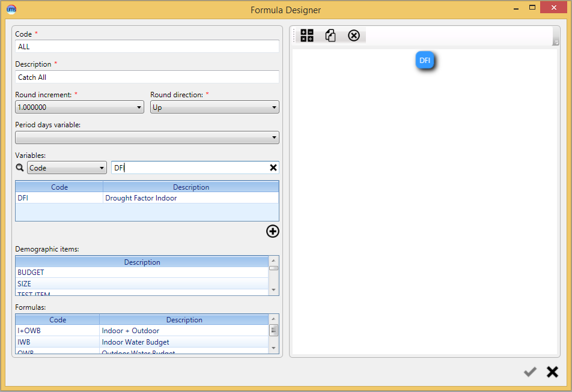Select the BUDGET demographic item
The image size is (572, 392).
tap(142, 273)
